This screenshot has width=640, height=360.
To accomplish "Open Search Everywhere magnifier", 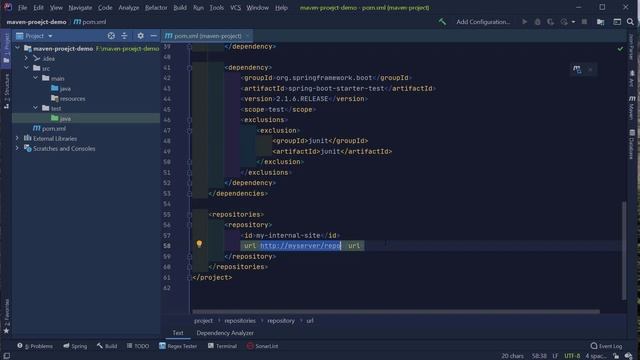I will [631, 22].
